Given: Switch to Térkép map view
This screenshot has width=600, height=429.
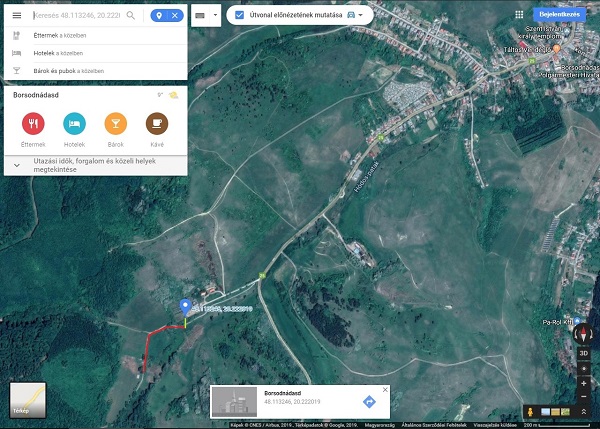Looking at the screenshot, I should pos(27,398).
